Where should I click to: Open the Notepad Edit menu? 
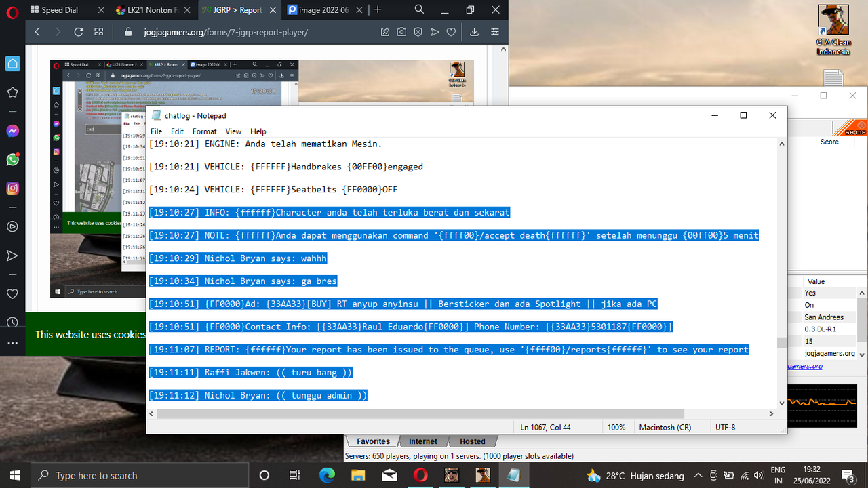(177, 131)
